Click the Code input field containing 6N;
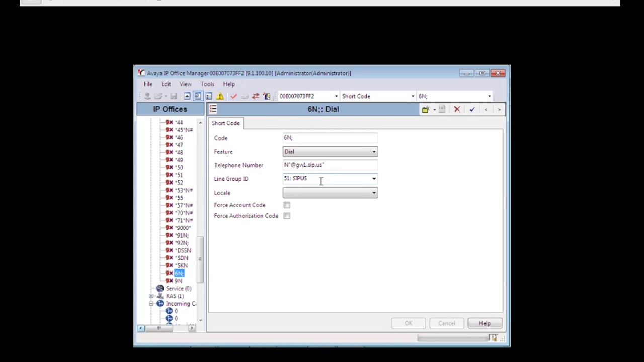644x362 pixels. 330,138
